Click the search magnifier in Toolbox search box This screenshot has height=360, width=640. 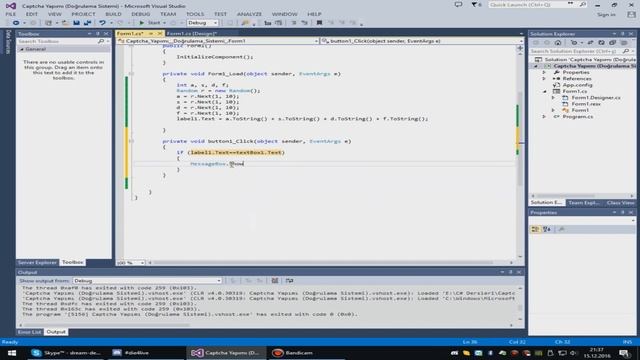[x=101, y=41]
